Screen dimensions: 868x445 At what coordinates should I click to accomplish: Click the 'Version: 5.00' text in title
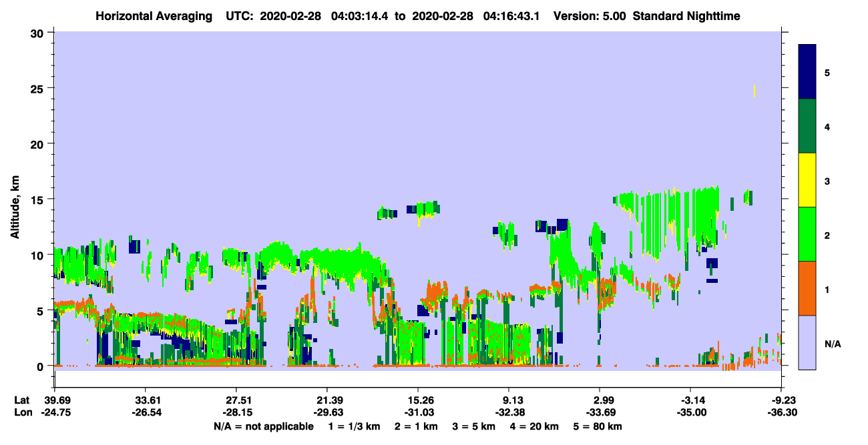(x=591, y=15)
